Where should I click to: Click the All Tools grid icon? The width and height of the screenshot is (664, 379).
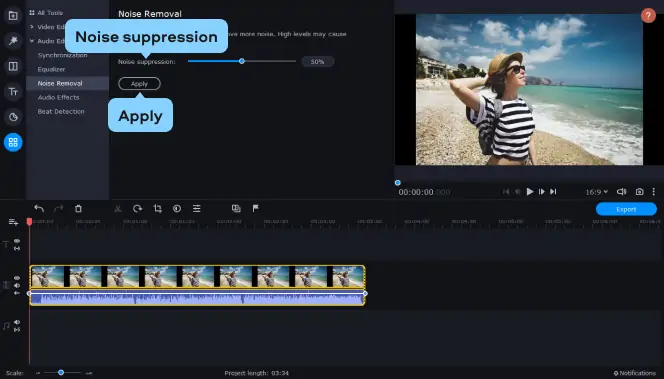[32, 13]
